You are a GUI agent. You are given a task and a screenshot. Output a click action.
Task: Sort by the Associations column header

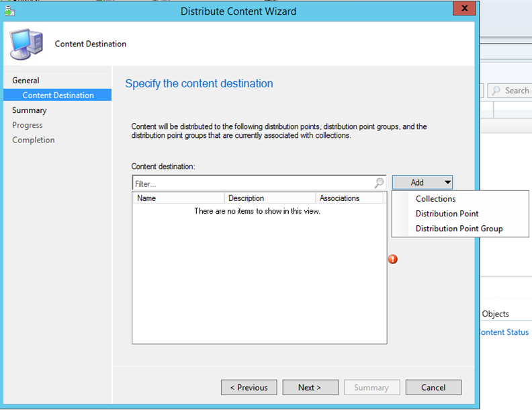(x=349, y=198)
